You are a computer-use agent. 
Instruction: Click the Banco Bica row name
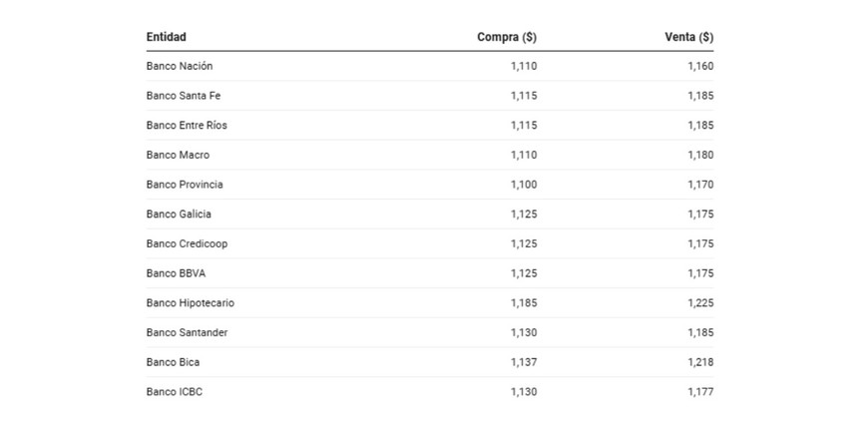(x=173, y=362)
